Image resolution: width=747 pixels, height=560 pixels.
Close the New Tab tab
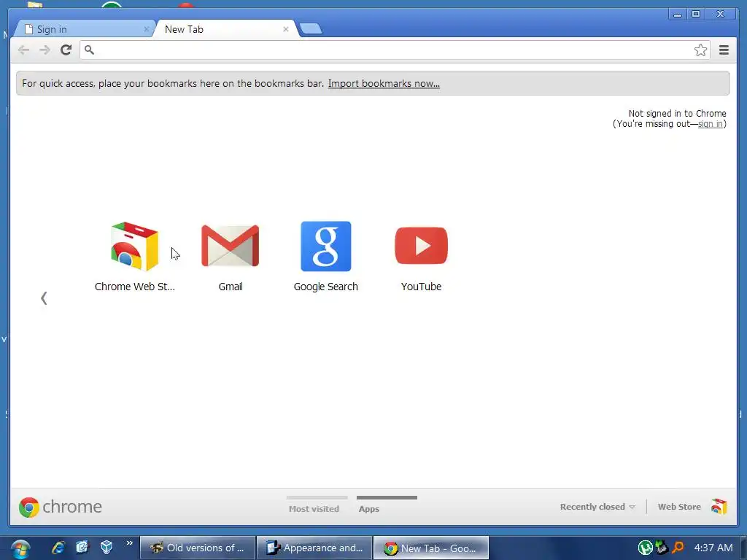[286, 29]
